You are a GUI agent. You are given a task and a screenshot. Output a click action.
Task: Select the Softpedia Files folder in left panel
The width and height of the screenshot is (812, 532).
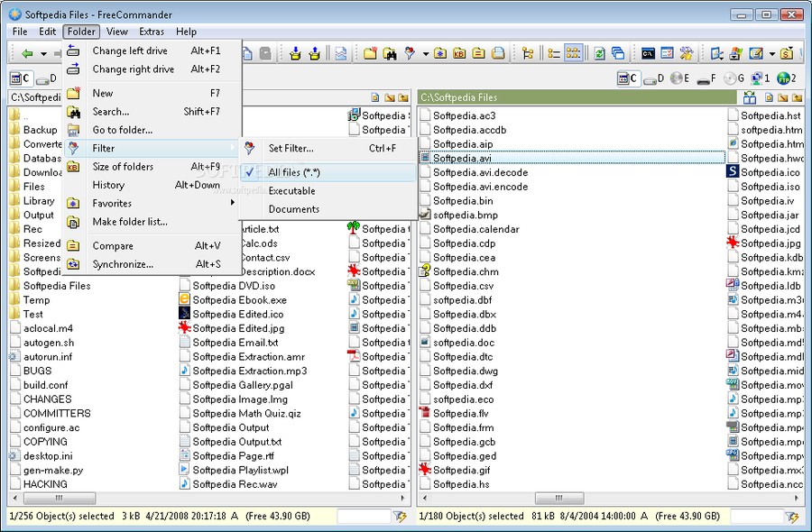click(51, 286)
